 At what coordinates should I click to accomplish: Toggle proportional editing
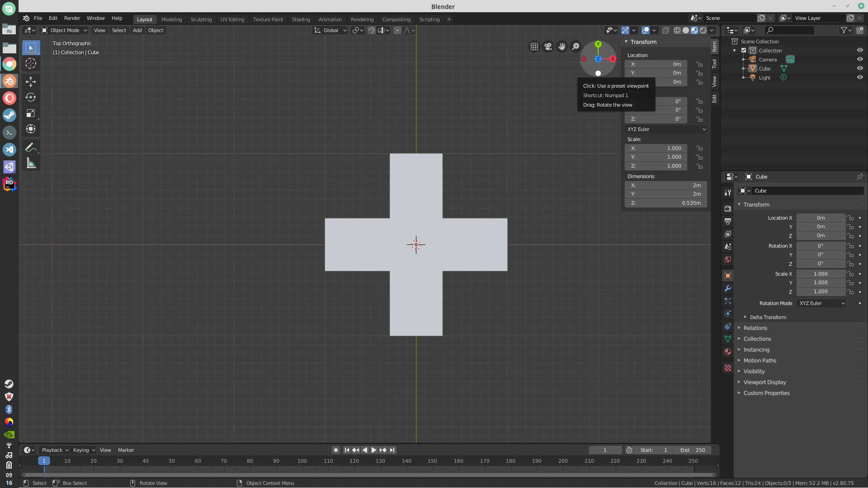tap(397, 30)
